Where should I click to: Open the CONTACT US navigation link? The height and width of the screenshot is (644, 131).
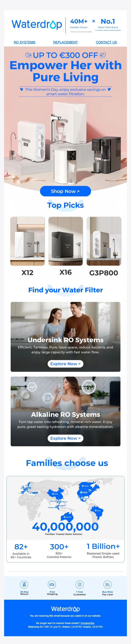(106, 42)
